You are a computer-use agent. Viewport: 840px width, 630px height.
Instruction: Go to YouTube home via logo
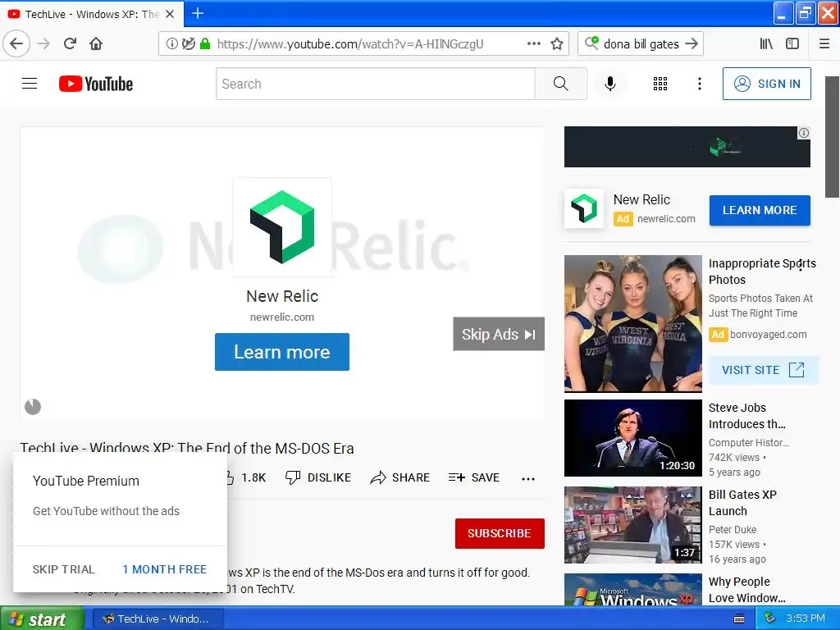click(x=96, y=84)
